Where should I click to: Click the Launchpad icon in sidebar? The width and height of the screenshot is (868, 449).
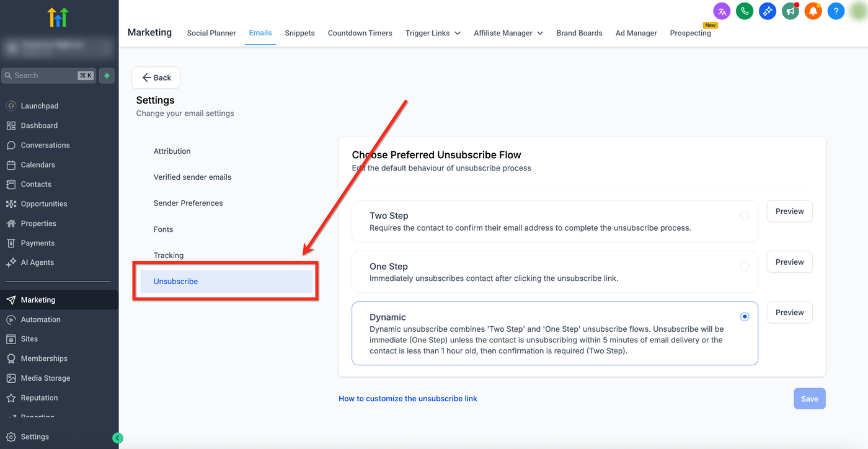11,106
